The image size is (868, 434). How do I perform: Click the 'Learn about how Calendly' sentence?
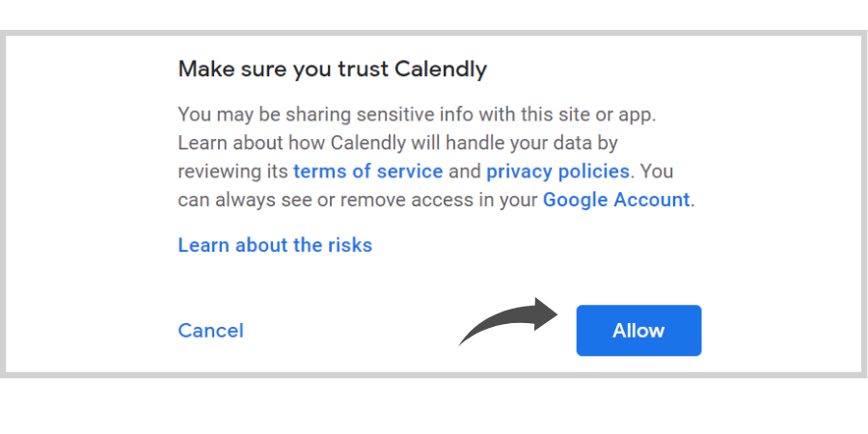(x=397, y=143)
